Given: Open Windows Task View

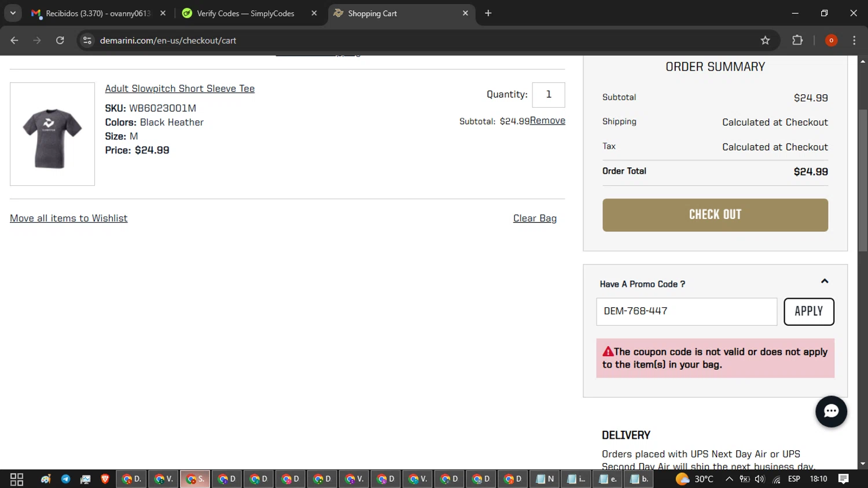Looking at the screenshot, I should [17, 479].
